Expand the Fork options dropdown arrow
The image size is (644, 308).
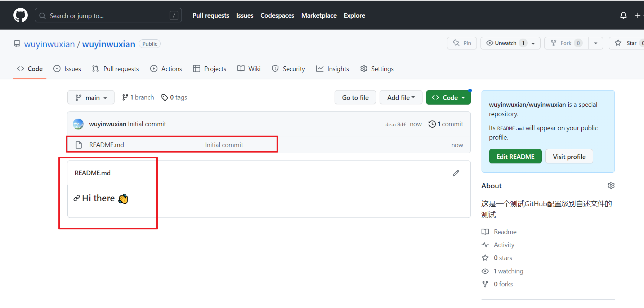[596, 43]
